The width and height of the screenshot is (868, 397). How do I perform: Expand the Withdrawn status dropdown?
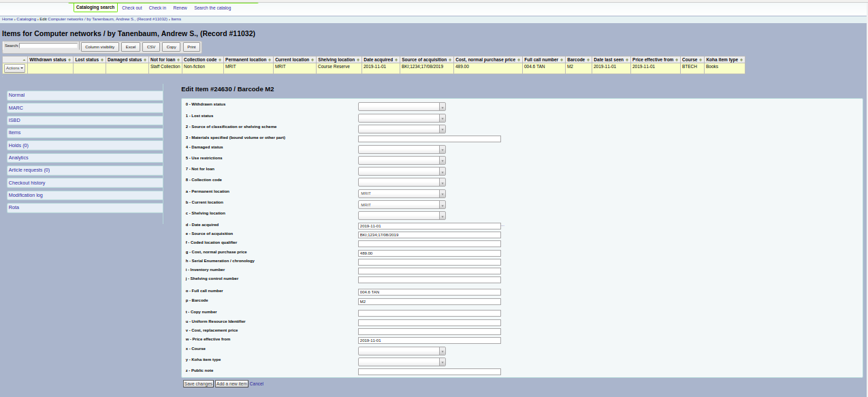click(402, 107)
